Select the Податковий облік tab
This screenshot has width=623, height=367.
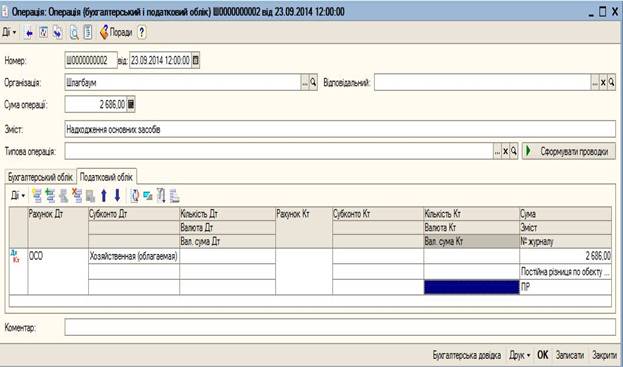pyautogui.click(x=106, y=177)
